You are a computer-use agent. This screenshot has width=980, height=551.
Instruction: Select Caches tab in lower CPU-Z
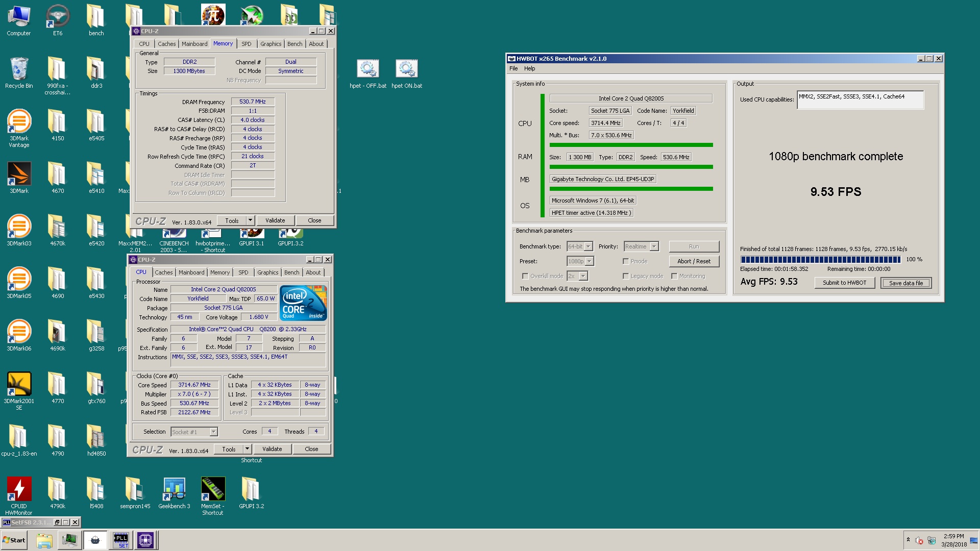[x=164, y=272]
